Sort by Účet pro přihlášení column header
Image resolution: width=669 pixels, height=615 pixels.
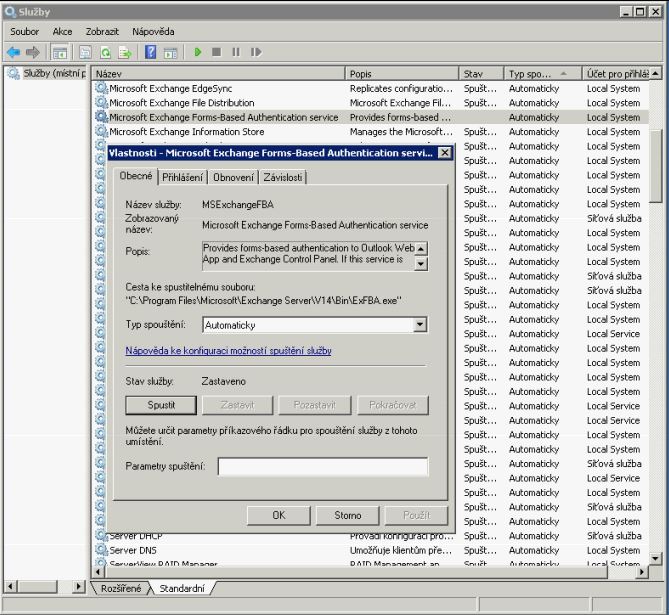[616, 73]
